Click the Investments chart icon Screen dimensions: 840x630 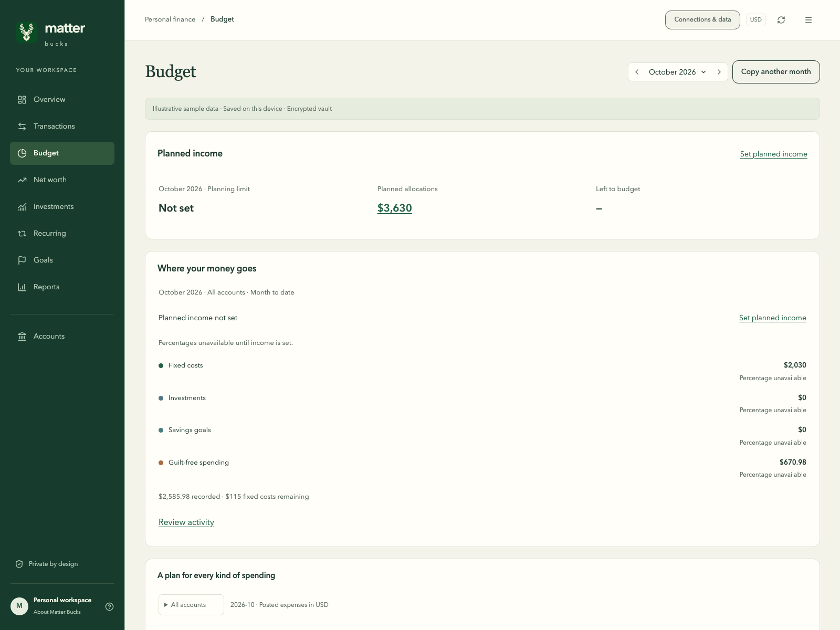[x=22, y=207]
